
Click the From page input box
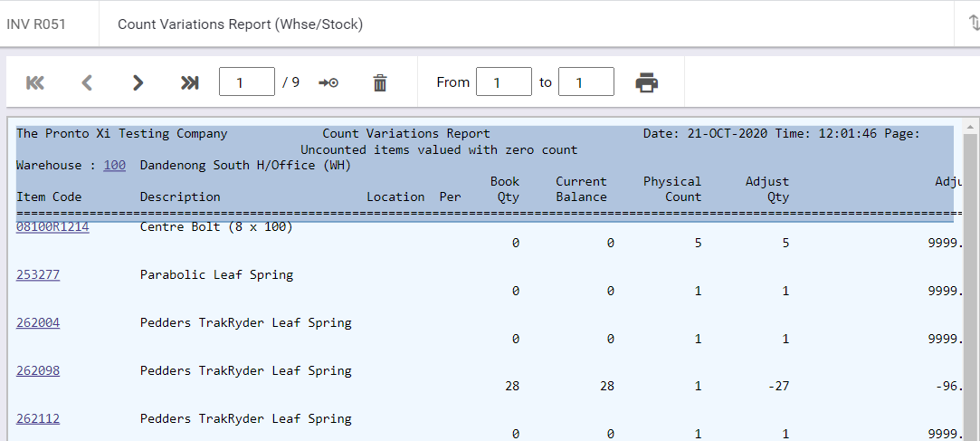(x=504, y=81)
